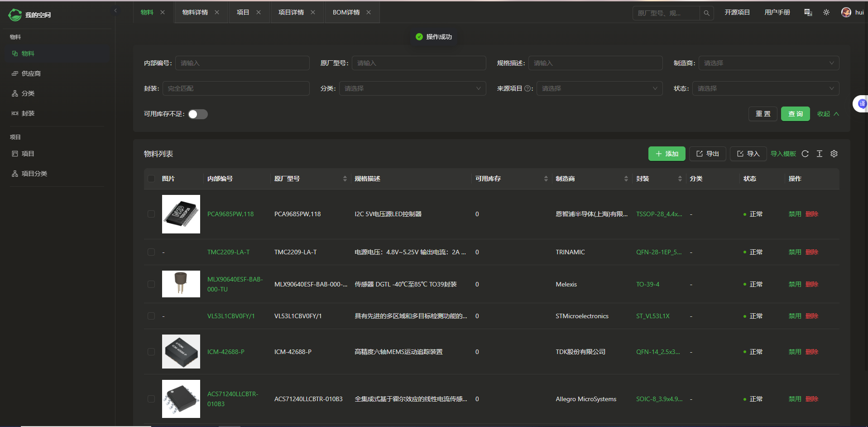Open internal number link ICM-42688-P
This screenshot has height=427, width=868.
[226, 352]
